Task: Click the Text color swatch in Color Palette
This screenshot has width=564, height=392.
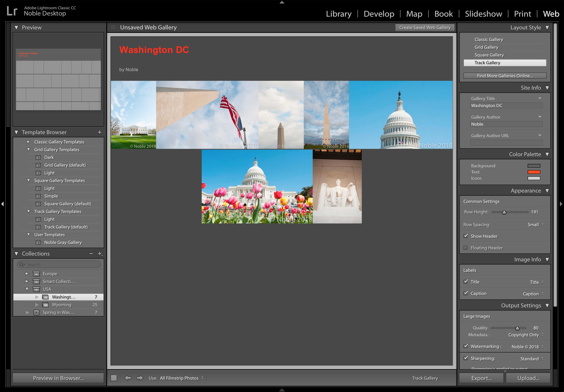Action: coord(534,172)
